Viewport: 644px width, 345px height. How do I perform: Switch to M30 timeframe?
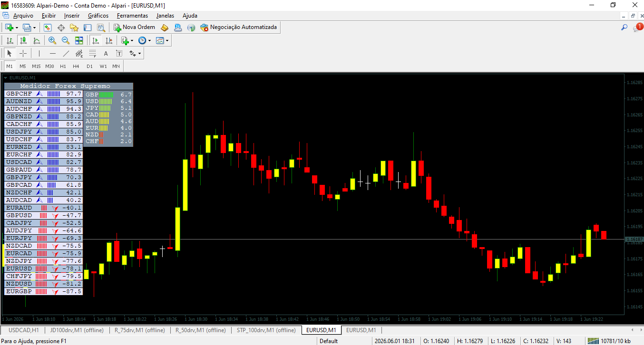click(49, 66)
